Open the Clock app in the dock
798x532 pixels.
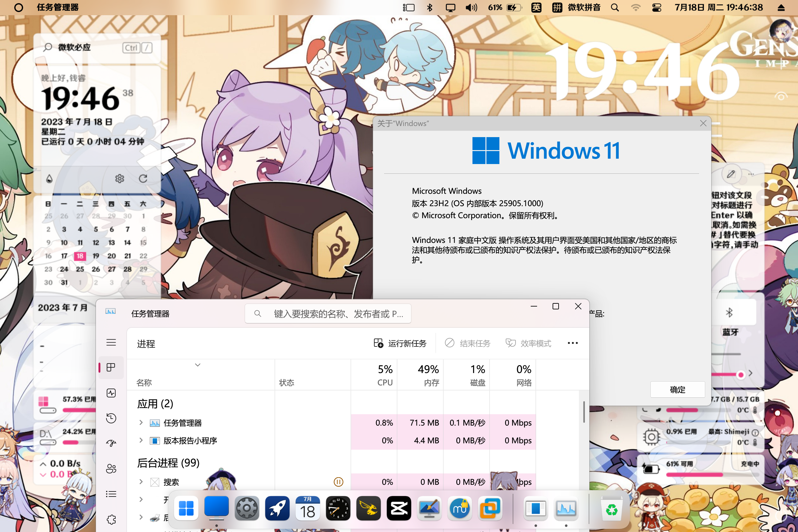click(338, 508)
